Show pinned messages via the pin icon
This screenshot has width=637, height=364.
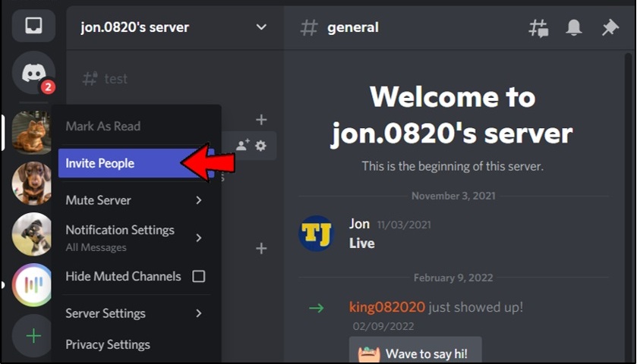point(610,27)
